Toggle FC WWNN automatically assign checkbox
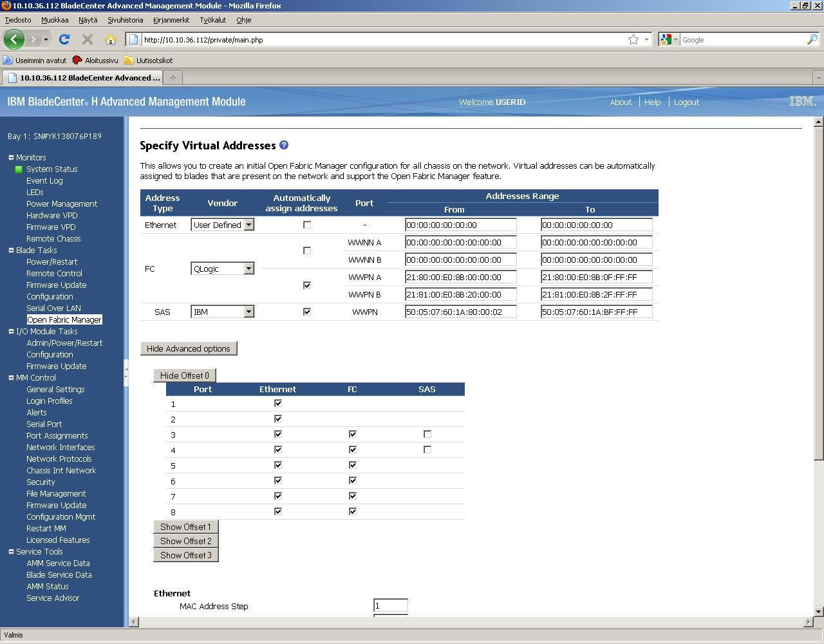The height and width of the screenshot is (644, 824). 307,251
